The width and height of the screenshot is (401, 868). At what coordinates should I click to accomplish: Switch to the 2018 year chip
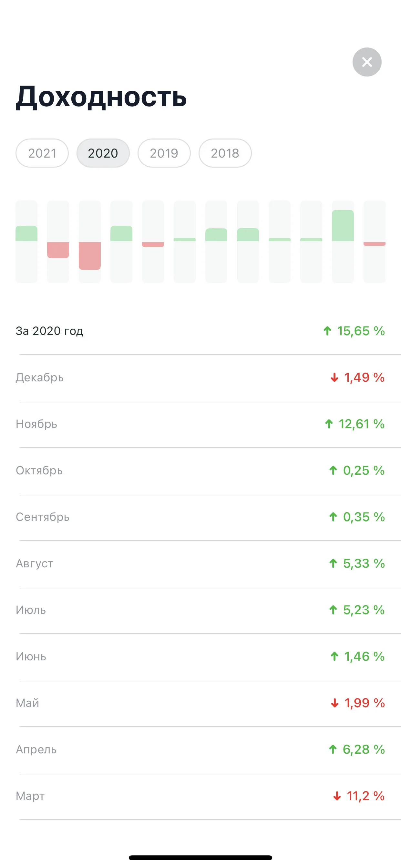point(225,153)
